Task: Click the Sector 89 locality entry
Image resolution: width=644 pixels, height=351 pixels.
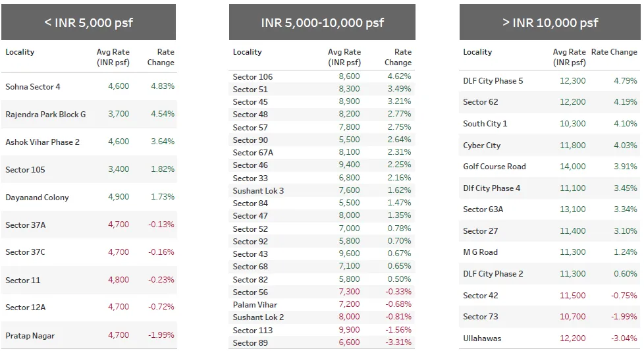Action: click(250, 342)
